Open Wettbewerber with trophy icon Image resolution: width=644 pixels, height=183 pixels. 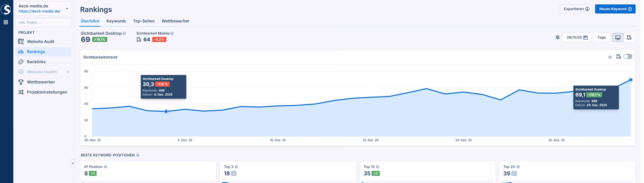pos(41,82)
